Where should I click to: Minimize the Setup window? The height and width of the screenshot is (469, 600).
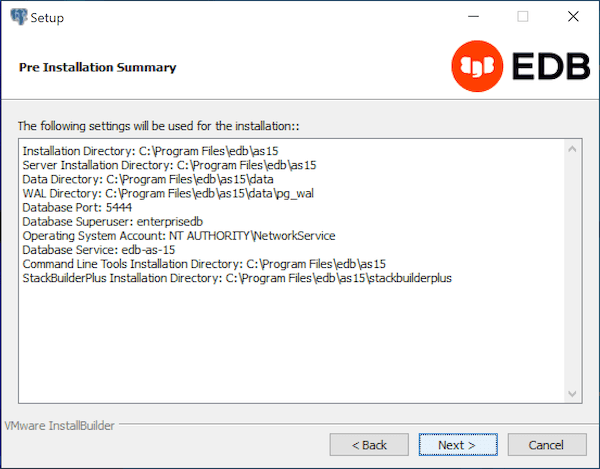472,17
